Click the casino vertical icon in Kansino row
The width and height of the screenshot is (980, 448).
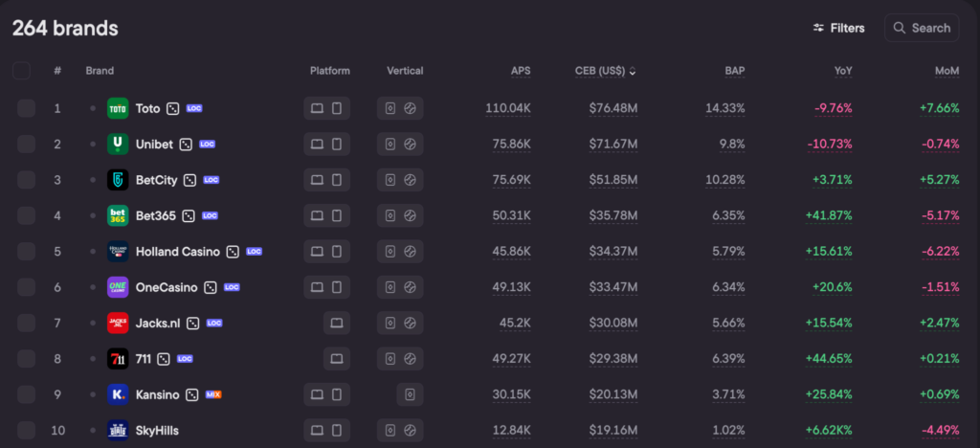click(x=410, y=394)
